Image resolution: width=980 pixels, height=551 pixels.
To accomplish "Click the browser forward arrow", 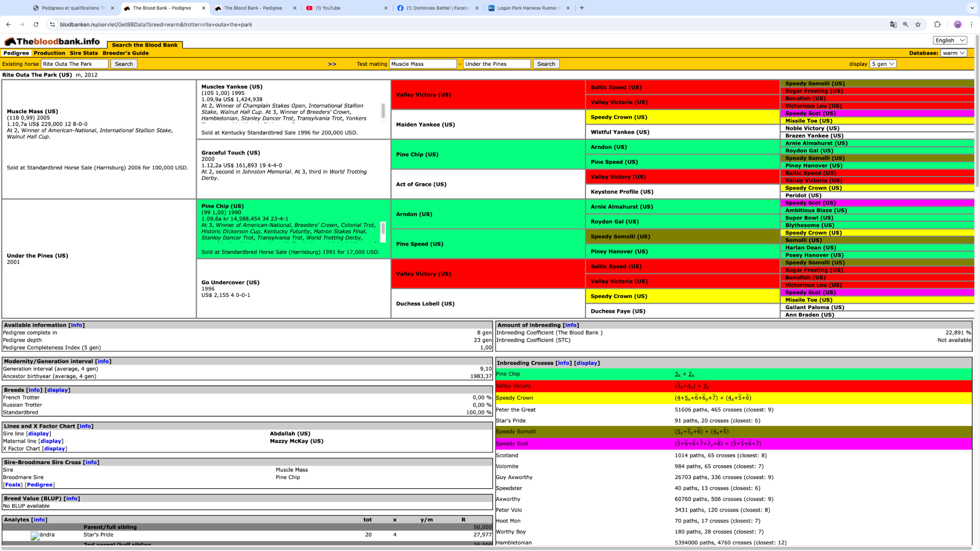I will click(22, 24).
